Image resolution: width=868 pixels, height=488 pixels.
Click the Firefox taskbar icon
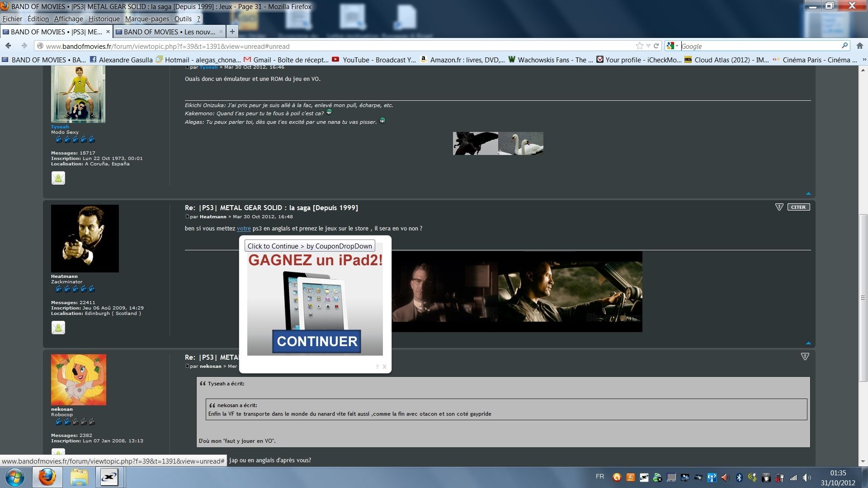47,477
